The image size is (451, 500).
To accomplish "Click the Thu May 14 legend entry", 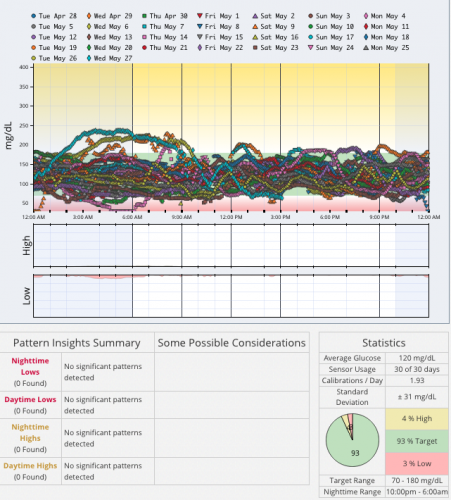I will coord(165,37).
